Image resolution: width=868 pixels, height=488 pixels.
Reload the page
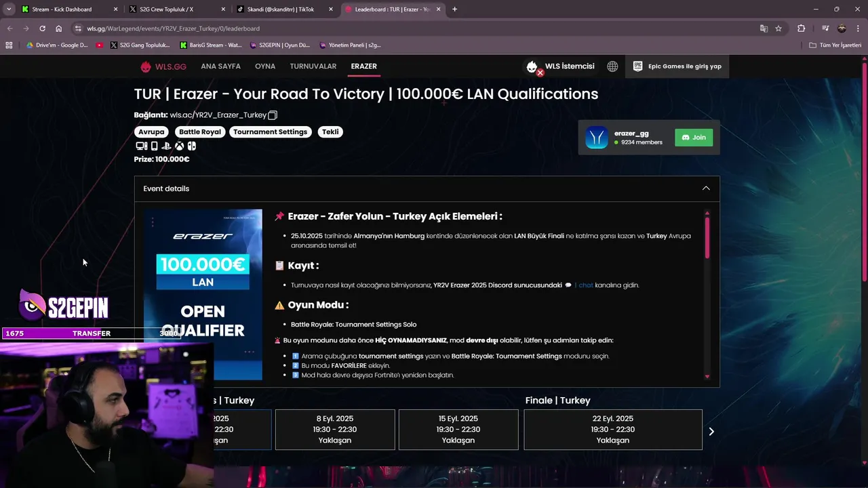[x=42, y=28]
